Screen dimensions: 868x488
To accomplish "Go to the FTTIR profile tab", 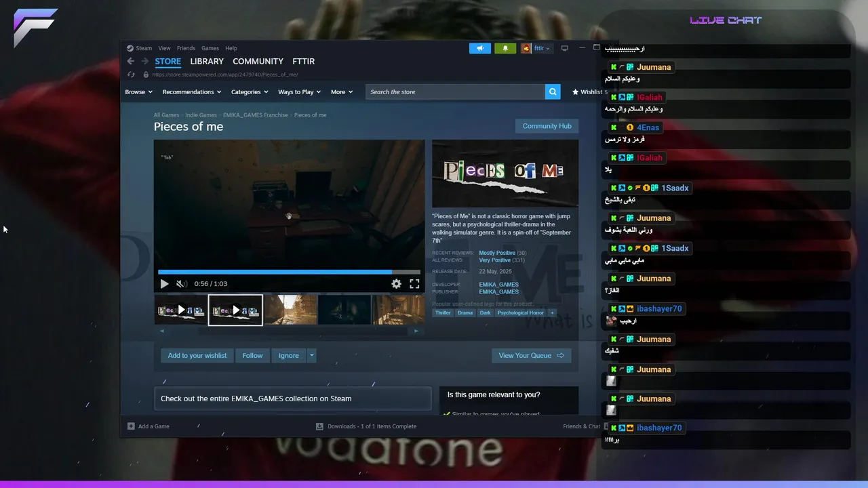I will (304, 61).
